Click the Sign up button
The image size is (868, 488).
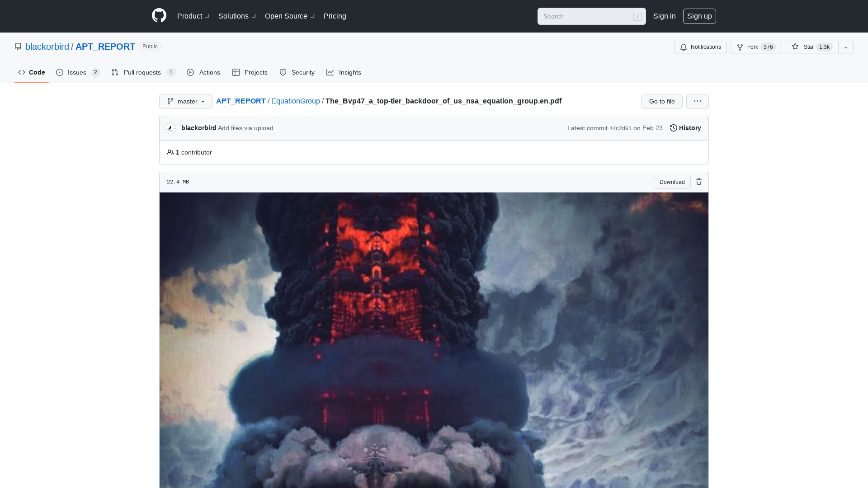(699, 16)
